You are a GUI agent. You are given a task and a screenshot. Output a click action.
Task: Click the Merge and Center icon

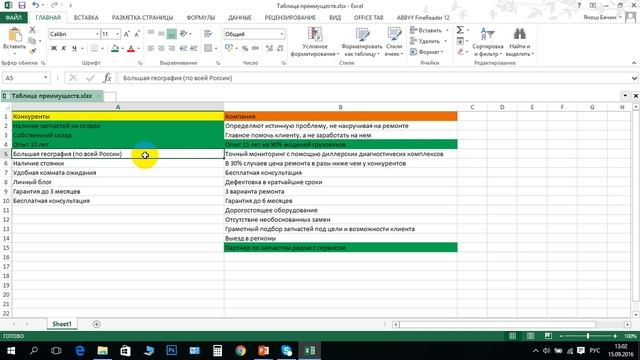click(208, 49)
